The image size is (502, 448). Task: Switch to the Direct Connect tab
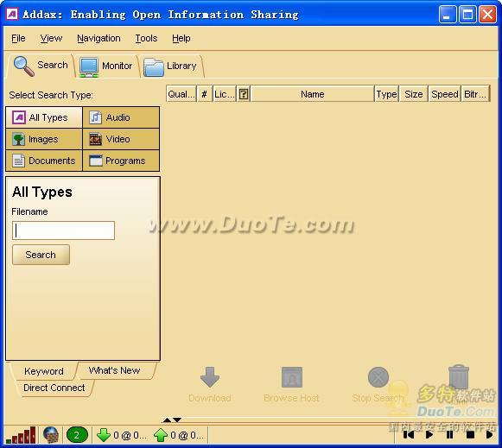54,388
